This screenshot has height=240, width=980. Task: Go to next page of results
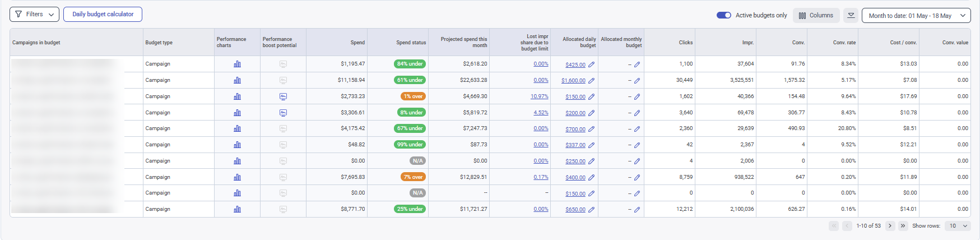(890, 225)
